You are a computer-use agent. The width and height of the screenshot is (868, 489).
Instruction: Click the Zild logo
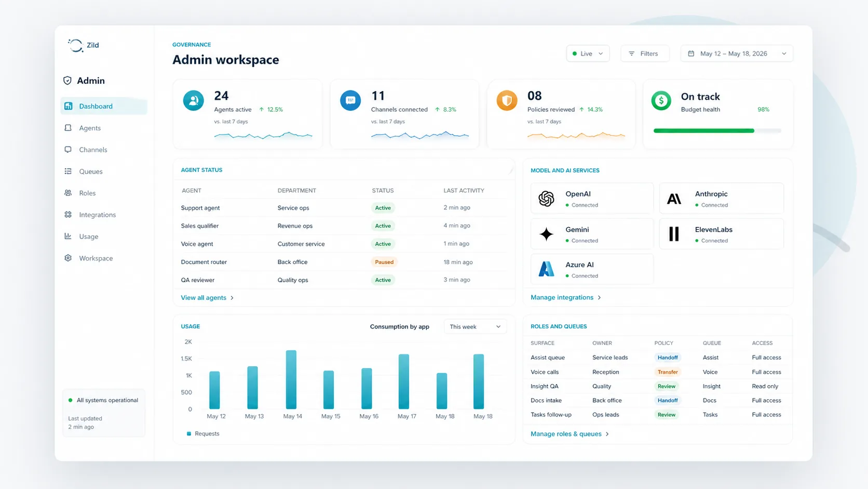[83, 45]
